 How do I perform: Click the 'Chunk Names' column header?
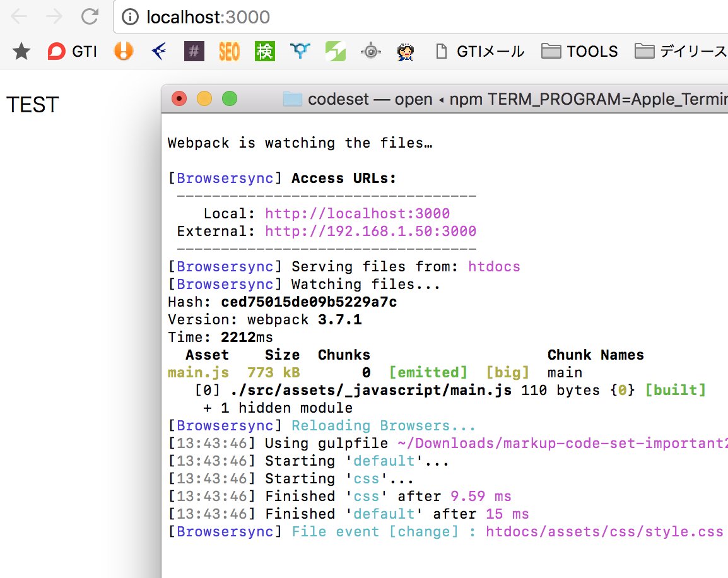coord(596,355)
